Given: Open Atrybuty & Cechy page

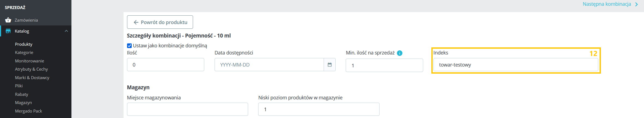Looking at the screenshot, I should click(31, 69).
